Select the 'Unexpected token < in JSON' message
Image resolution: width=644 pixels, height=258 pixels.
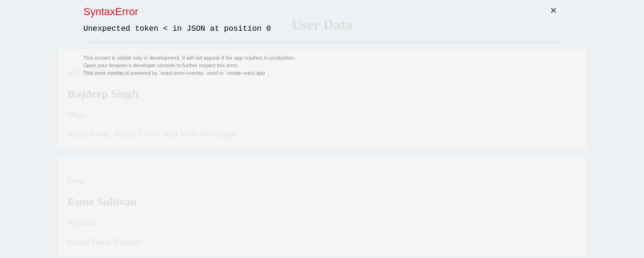tap(177, 28)
